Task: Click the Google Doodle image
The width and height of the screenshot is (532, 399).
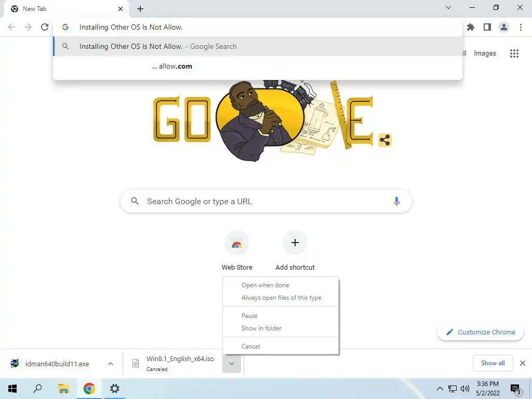Action: (265, 121)
